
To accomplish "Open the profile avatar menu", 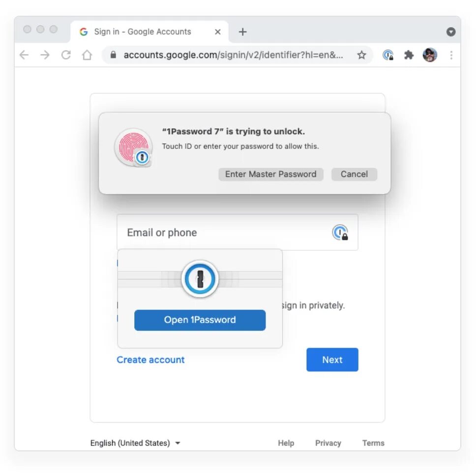I will tap(430, 55).
